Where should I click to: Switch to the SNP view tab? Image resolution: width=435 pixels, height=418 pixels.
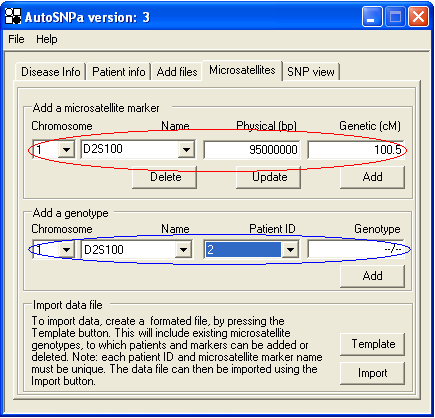(311, 72)
